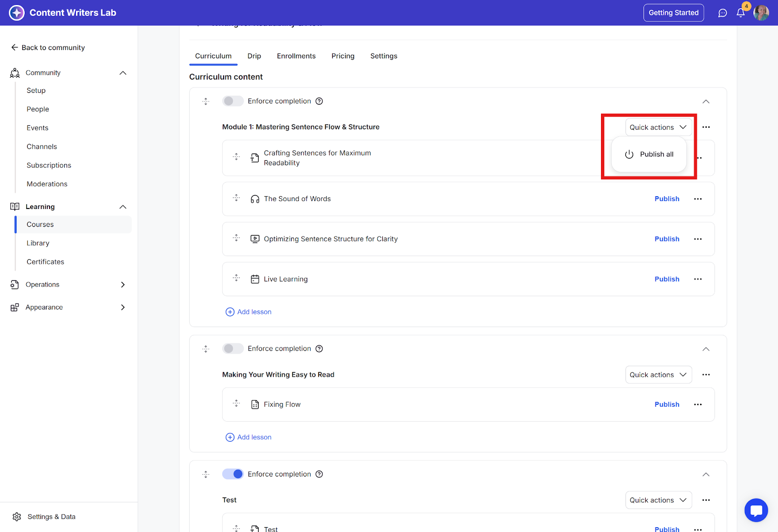Viewport: 778px width, 532px height.
Task: Enable Enforce completion for Making Your Writing
Action: pos(232,349)
